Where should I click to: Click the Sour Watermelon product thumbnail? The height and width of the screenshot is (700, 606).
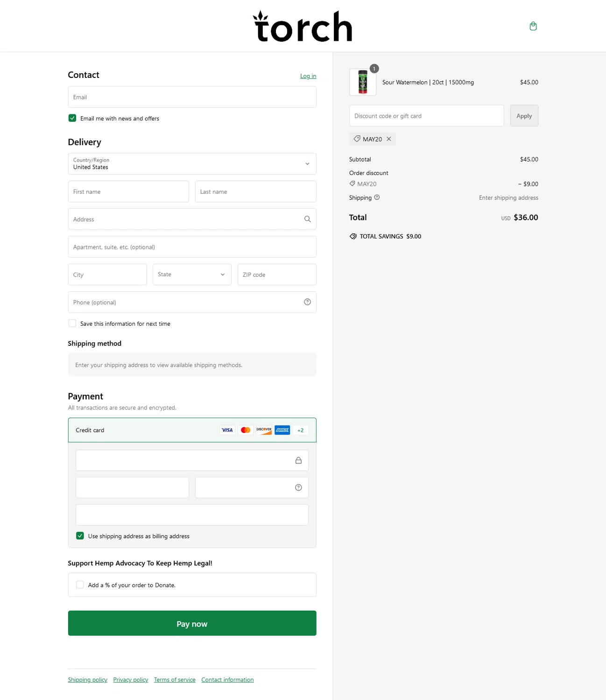click(363, 82)
